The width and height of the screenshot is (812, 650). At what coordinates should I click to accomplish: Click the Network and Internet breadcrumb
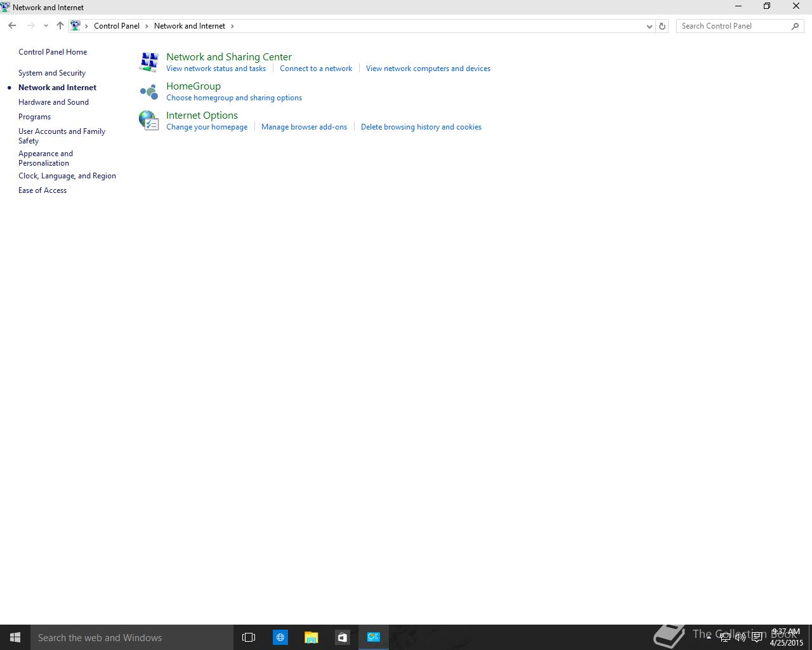tap(190, 26)
